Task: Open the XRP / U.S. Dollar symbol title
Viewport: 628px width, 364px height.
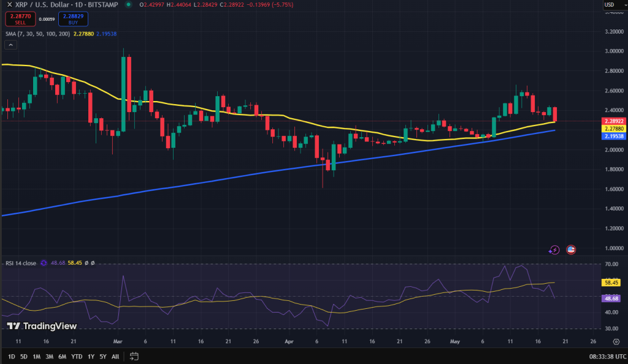Action: pos(66,5)
